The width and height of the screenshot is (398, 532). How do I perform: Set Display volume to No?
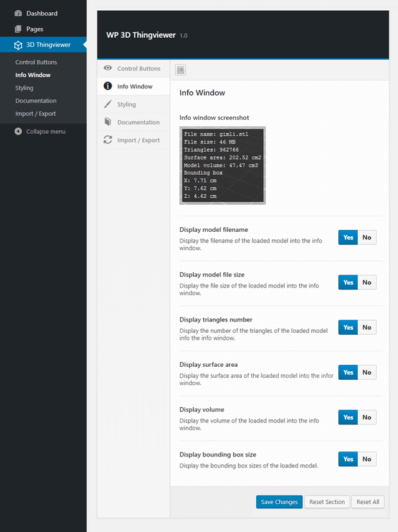click(367, 417)
